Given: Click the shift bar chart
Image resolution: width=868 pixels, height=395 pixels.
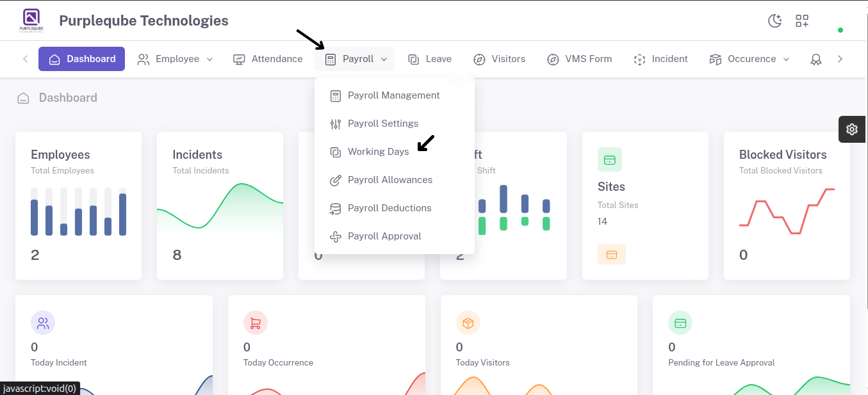Looking at the screenshot, I should click(514, 209).
